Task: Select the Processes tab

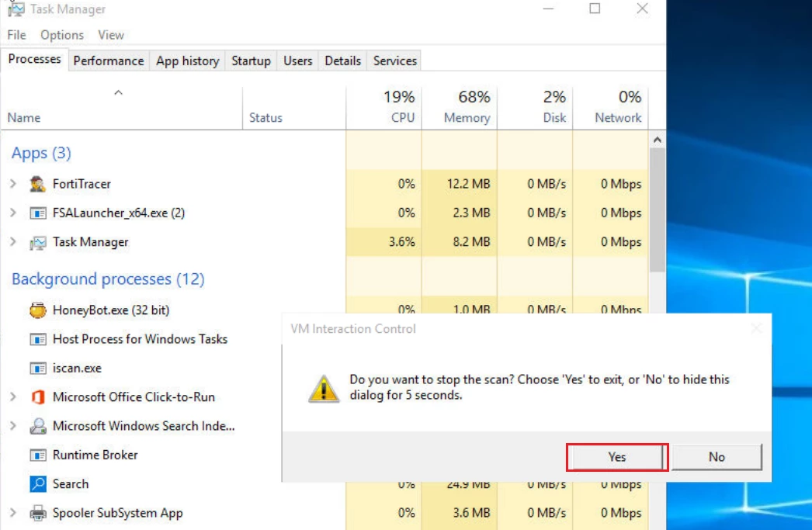Action: [35, 59]
